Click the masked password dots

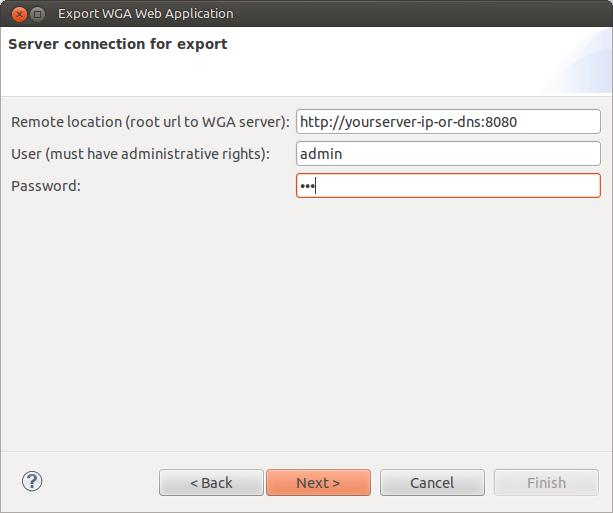coord(307,186)
